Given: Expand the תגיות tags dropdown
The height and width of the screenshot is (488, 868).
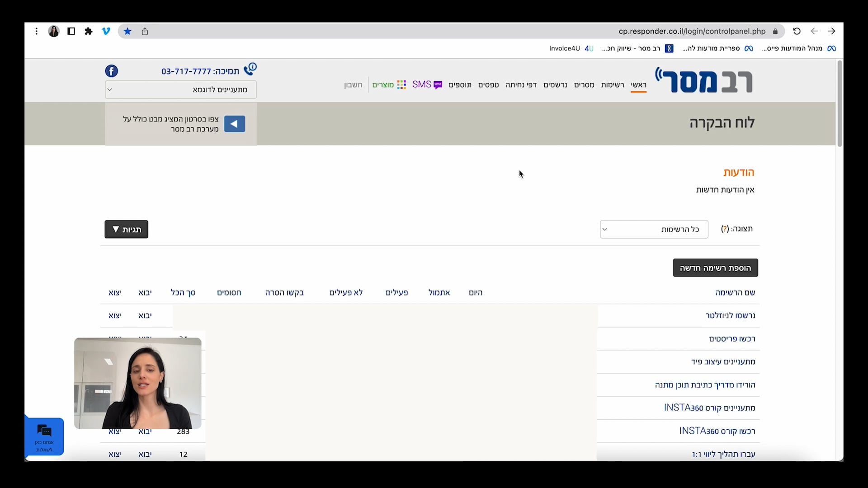Looking at the screenshot, I should click(127, 230).
